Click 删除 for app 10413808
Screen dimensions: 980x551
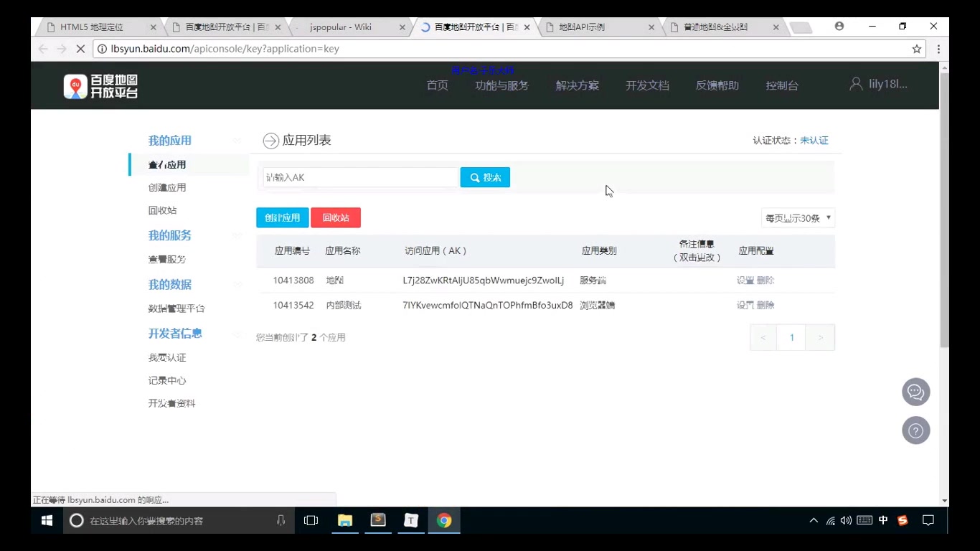pos(765,281)
